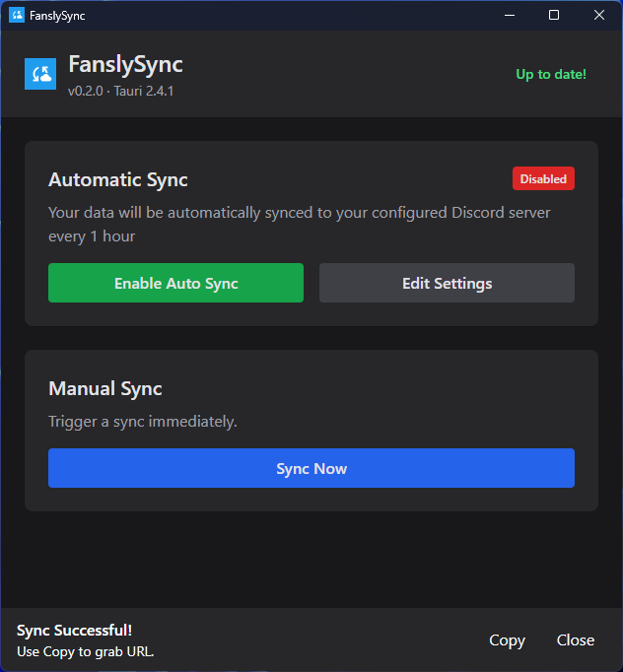Viewport: 623px width, 672px height.
Task: Click the FanslySync sync logo in header
Action: [x=40, y=74]
